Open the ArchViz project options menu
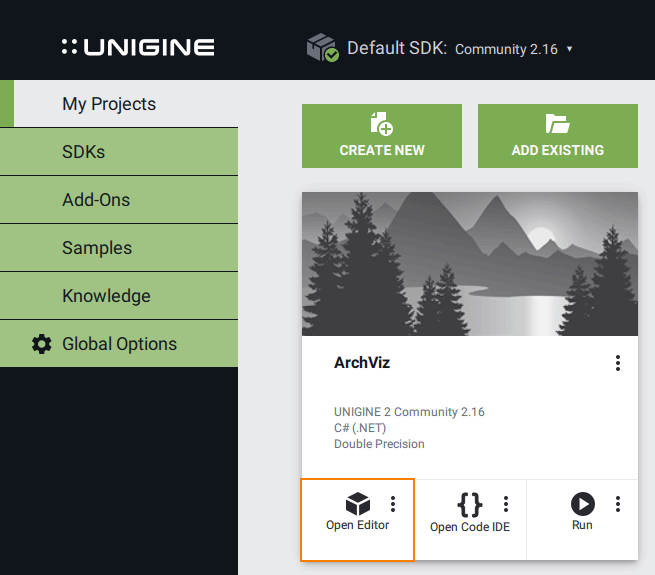Screen dimensions: 655x575 (618, 363)
